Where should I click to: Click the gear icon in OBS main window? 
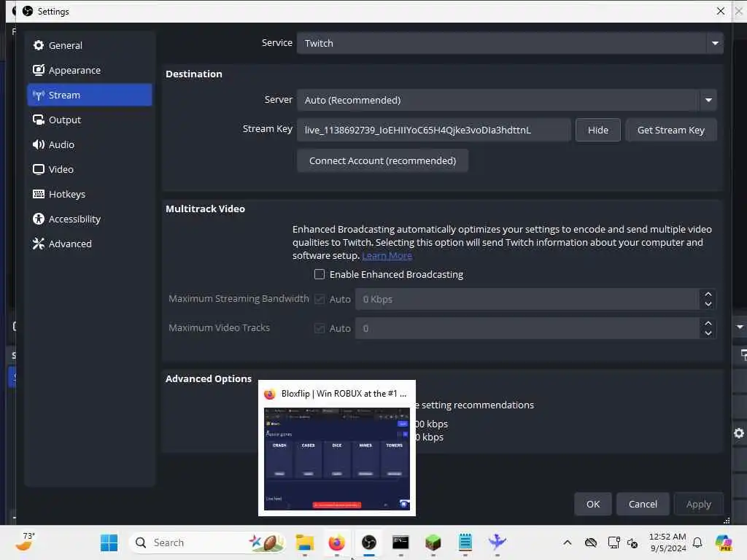click(x=739, y=433)
